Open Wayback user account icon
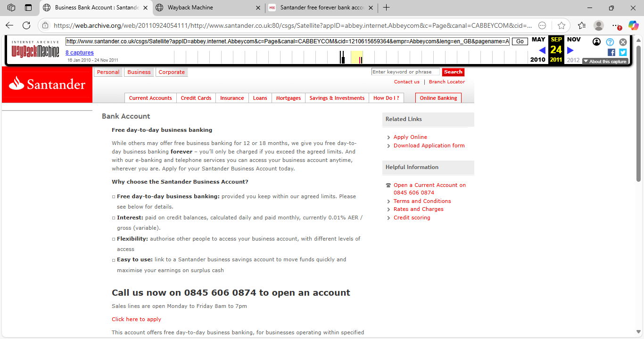Screen dimensions: 644x339 597,42
